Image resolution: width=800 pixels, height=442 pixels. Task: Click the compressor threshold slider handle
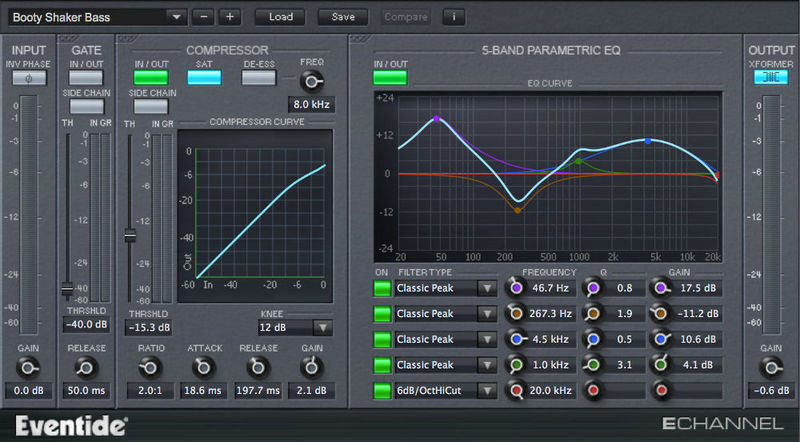tap(130, 236)
